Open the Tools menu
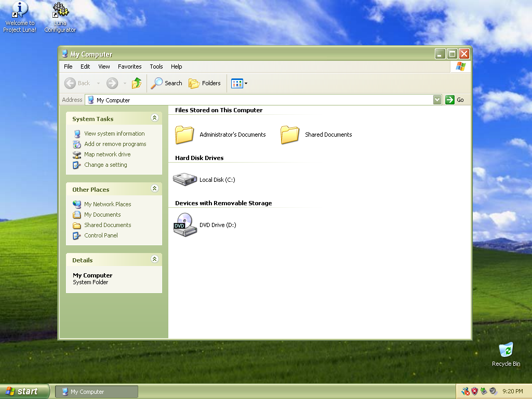 coord(156,66)
